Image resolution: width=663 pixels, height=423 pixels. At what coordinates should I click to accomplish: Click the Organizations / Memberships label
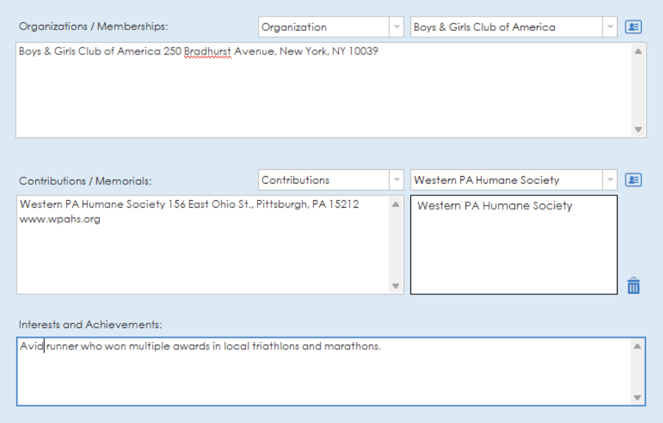pos(94,27)
